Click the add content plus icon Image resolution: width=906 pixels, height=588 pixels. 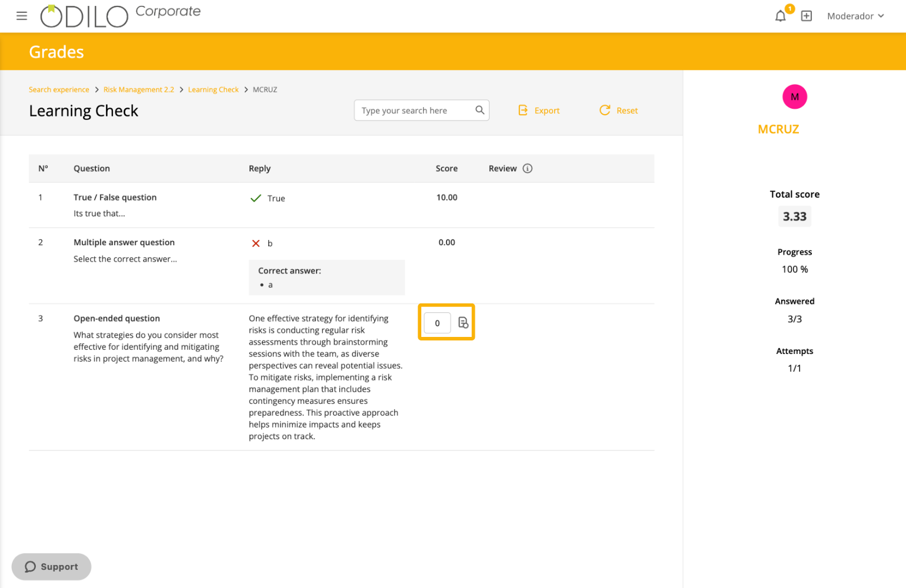pyautogui.click(x=807, y=16)
